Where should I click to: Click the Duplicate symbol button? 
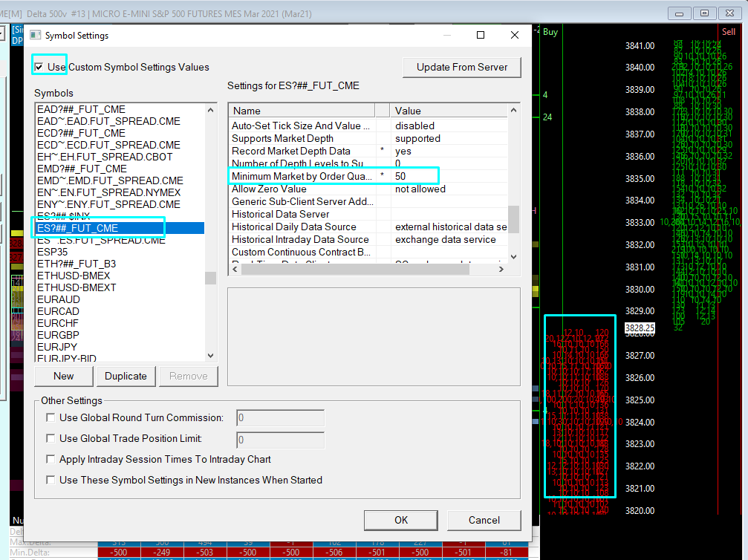(x=126, y=377)
